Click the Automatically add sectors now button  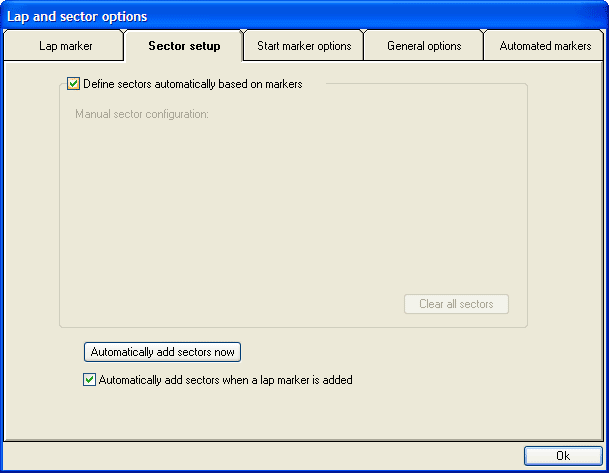tap(162, 352)
